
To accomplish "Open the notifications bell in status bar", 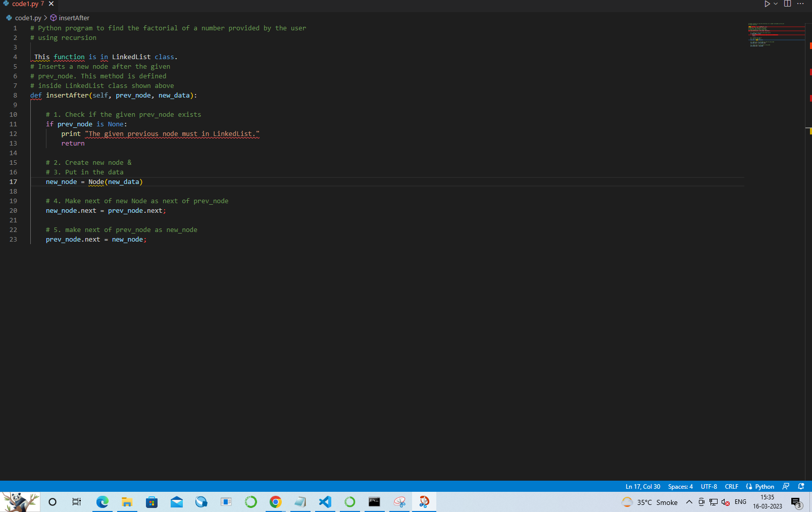I will point(801,487).
